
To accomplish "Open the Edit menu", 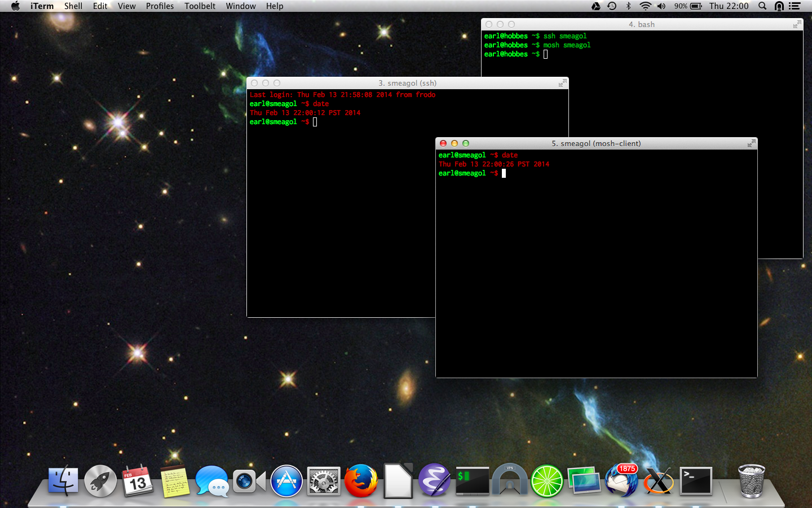I will [100, 6].
